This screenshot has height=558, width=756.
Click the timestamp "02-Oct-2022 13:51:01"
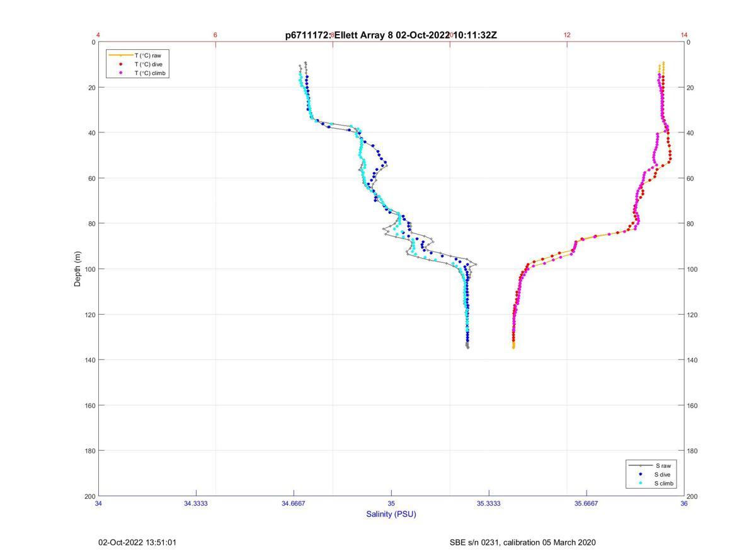pos(137,542)
